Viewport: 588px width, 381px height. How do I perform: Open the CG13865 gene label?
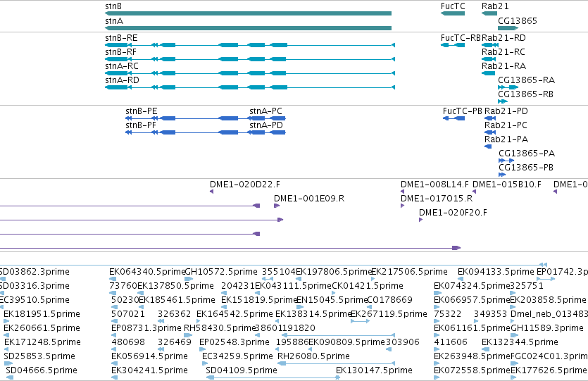pyautogui.click(x=518, y=21)
